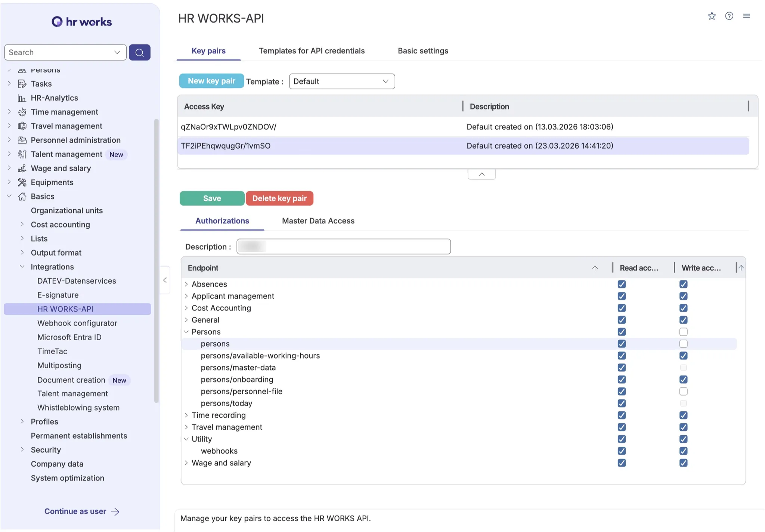The height and width of the screenshot is (532, 765).
Task: Click the sort arrow beside the Write access header
Action: [x=741, y=267]
